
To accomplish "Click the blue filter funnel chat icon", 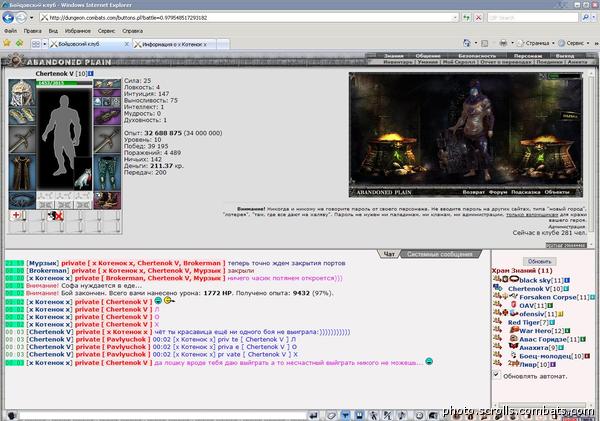I will point(346,415).
